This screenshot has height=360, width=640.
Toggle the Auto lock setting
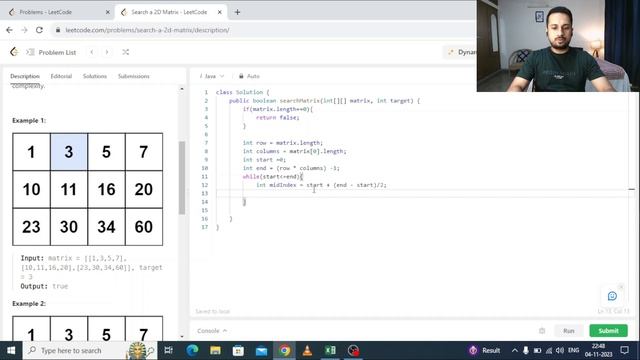click(x=249, y=76)
